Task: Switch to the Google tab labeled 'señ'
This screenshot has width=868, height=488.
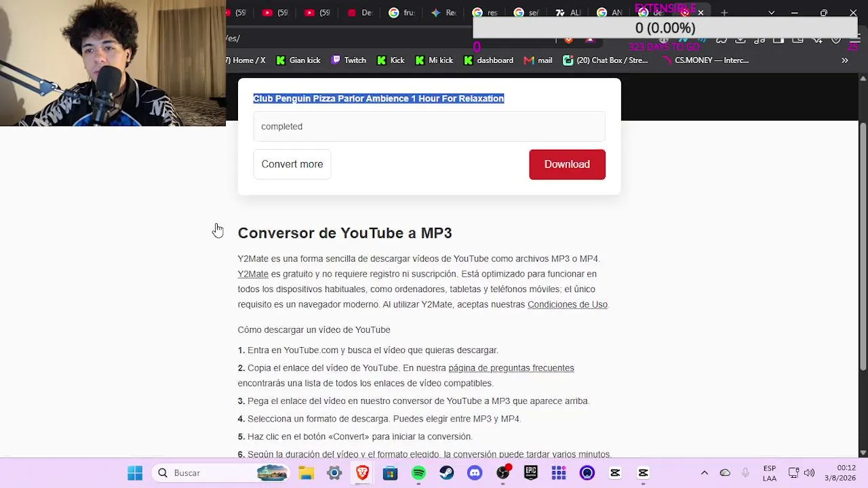Action: 527,13
